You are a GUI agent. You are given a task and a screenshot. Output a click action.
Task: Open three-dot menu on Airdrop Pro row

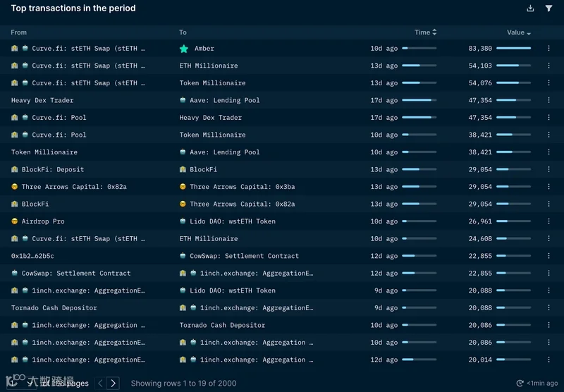548,221
